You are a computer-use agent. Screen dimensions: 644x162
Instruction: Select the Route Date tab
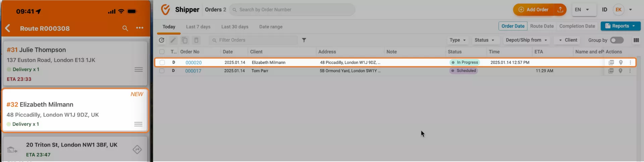point(542,26)
